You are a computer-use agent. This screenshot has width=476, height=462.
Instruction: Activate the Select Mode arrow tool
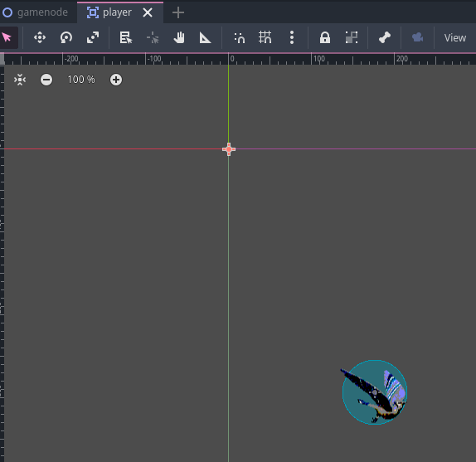click(x=7, y=37)
